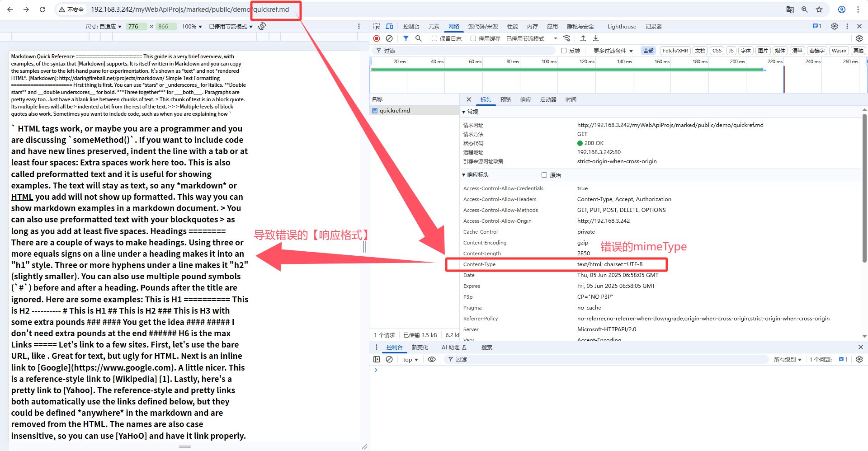The image size is (868, 451).
Task: Open DevTools settings gear
Action: tap(835, 26)
